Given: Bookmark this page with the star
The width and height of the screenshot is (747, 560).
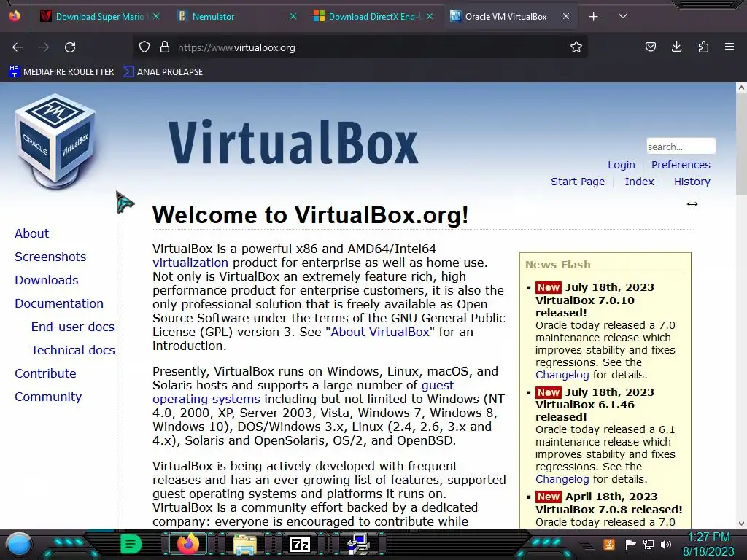Looking at the screenshot, I should [576, 47].
